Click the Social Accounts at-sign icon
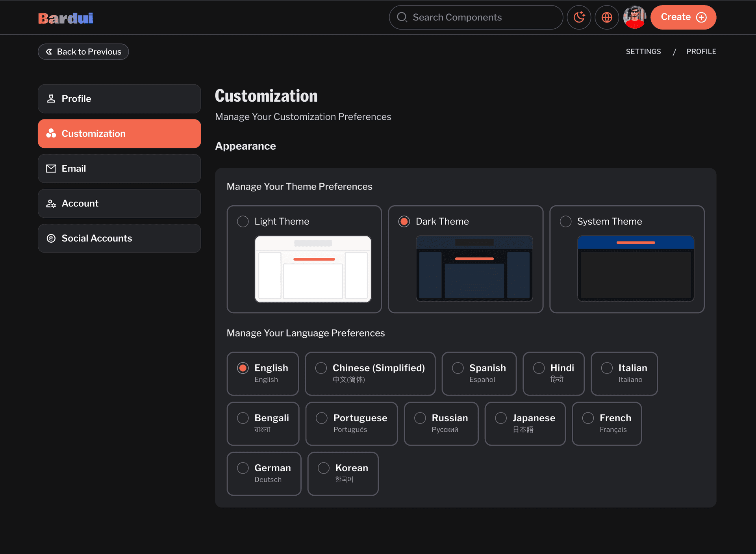Viewport: 756px width, 554px height. pos(51,238)
